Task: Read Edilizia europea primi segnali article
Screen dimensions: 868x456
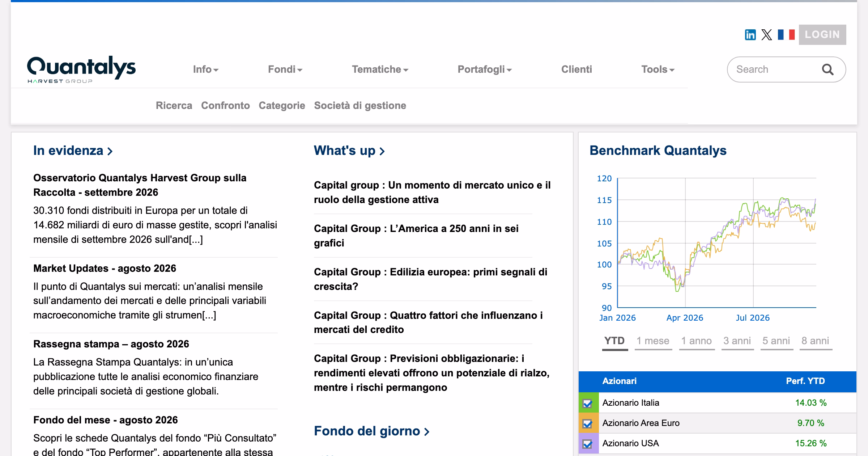Action: point(430,279)
